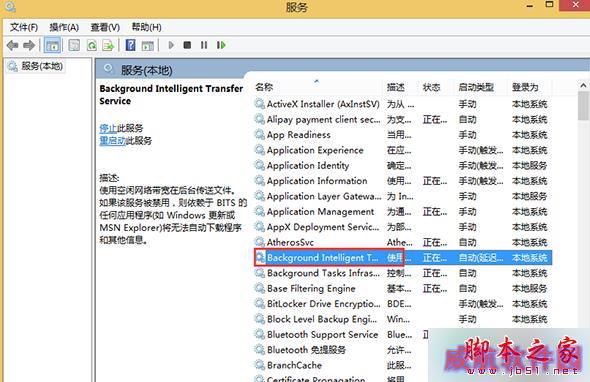Click the show/hide action pane icon
Screen dimensions: 590x382
coord(148,46)
